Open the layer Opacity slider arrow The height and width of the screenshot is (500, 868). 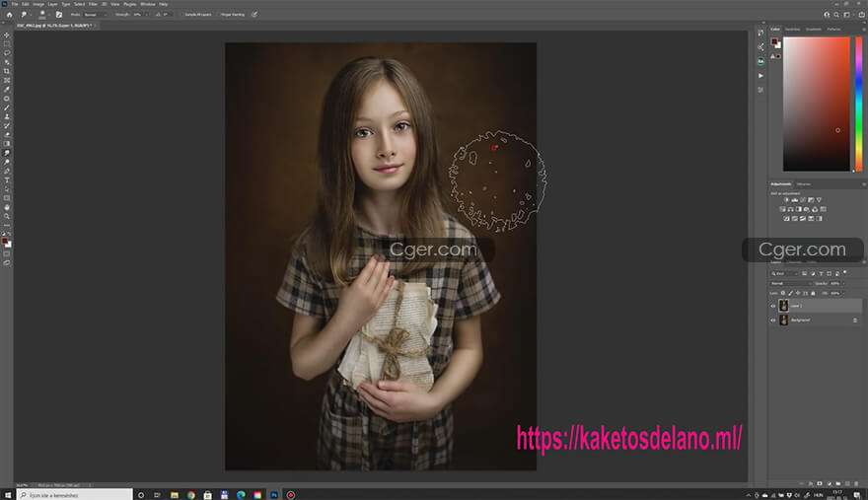843,283
